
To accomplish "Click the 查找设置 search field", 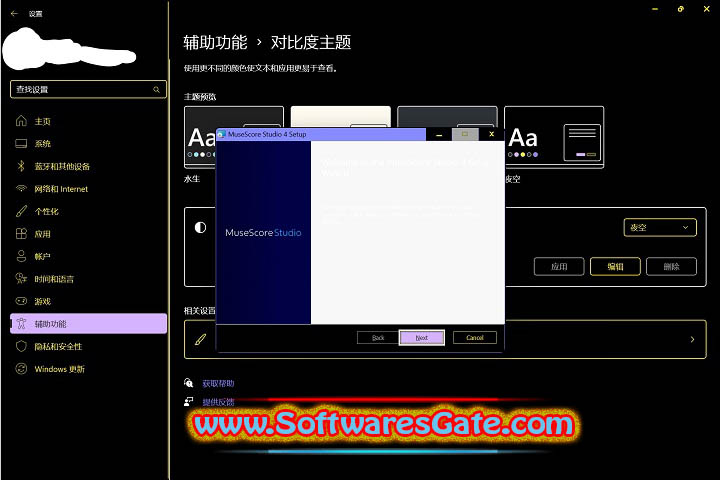I will pos(88,90).
